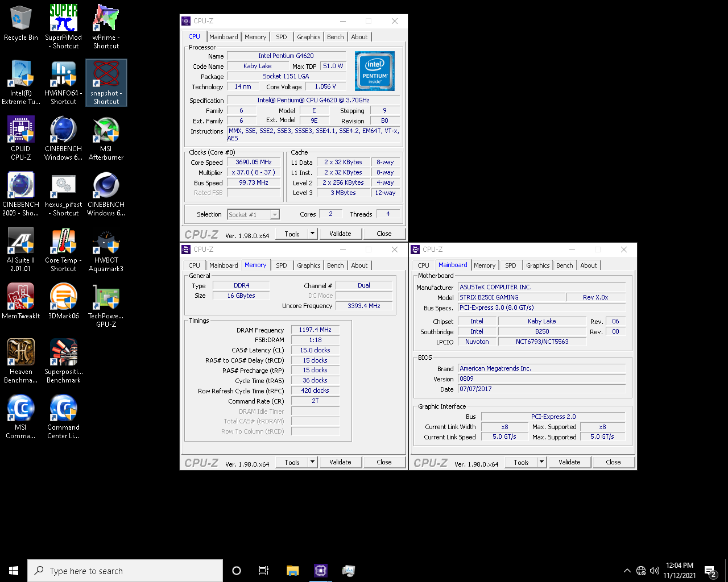Launch Superposition Benchmark icon

click(63, 361)
